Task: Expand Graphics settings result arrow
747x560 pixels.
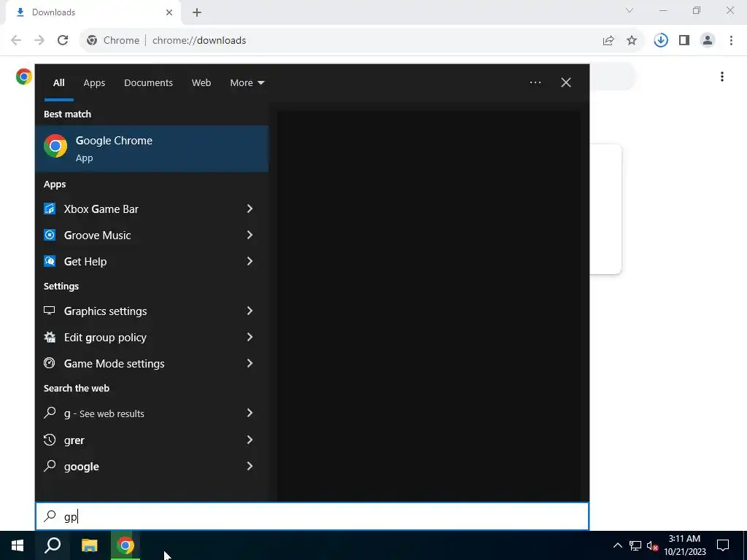Action: coord(249,311)
